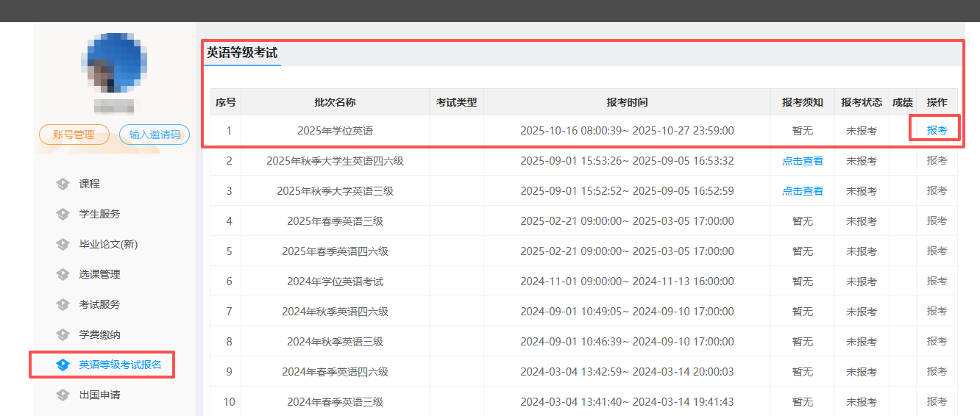
Task: Click 报考 in the 2024年学位英语考试 row
Action: [937, 281]
